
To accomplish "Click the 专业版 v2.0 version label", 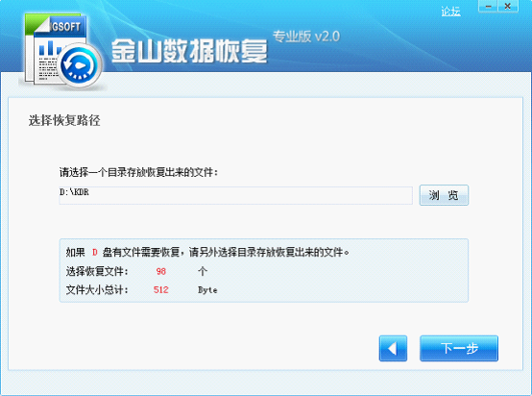I will [306, 37].
